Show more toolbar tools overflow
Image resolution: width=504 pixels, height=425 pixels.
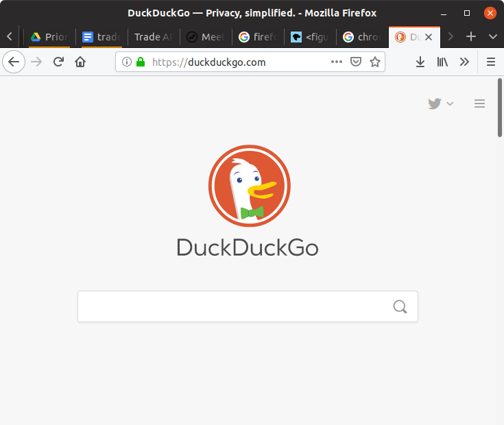click(x=464, y=62)
